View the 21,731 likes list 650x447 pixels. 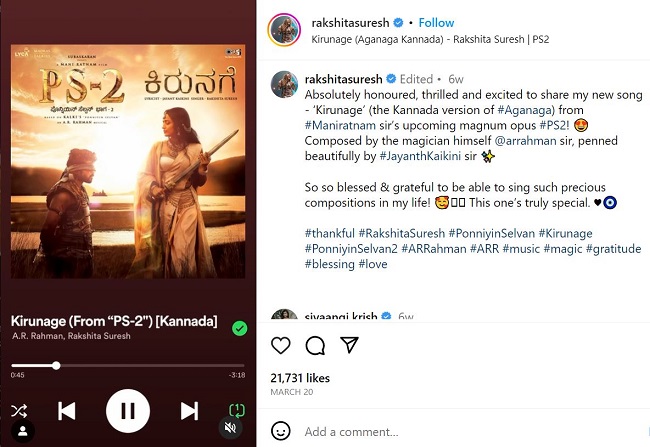pyautogui.click(x=301, y=379)
